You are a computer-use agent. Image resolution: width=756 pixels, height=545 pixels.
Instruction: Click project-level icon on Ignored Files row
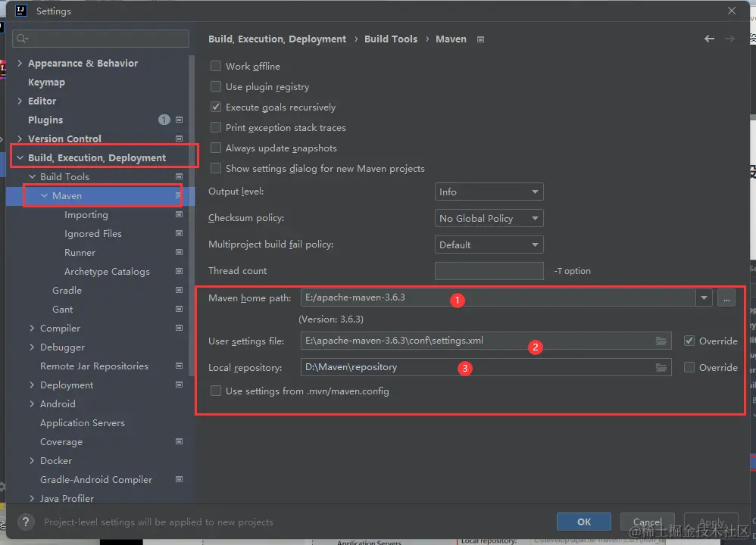tap(179, 233)
